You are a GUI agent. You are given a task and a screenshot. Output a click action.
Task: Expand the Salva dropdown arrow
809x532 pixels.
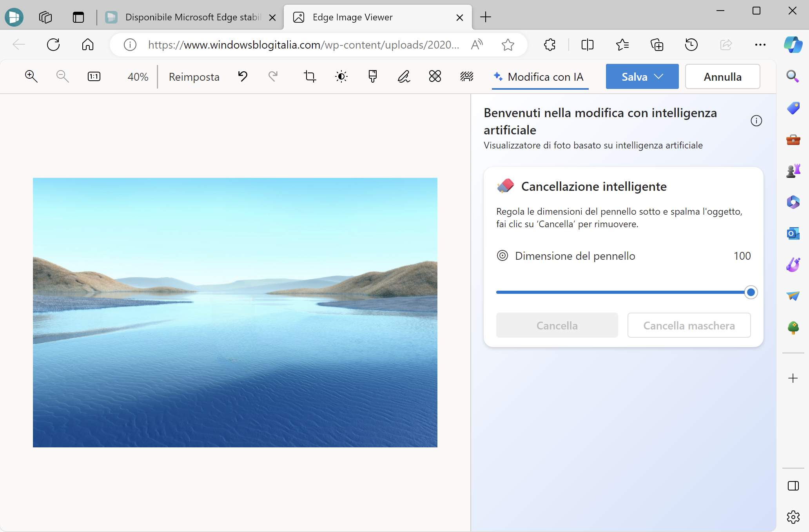pos(659,77)
